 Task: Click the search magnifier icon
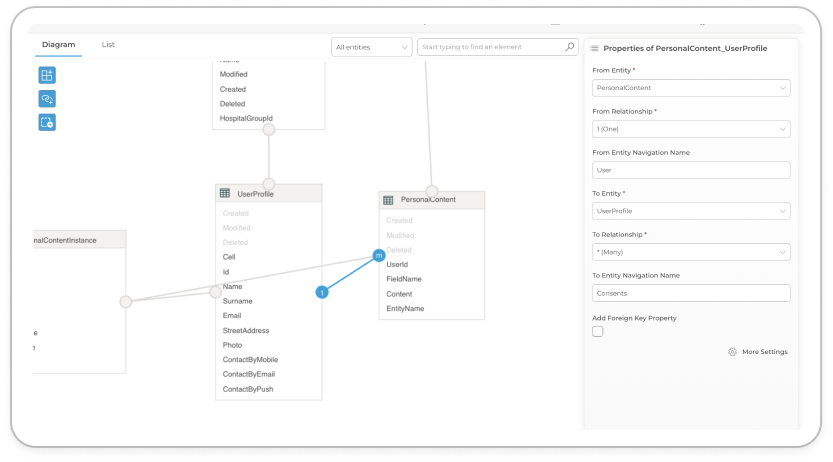pos(569,47)
